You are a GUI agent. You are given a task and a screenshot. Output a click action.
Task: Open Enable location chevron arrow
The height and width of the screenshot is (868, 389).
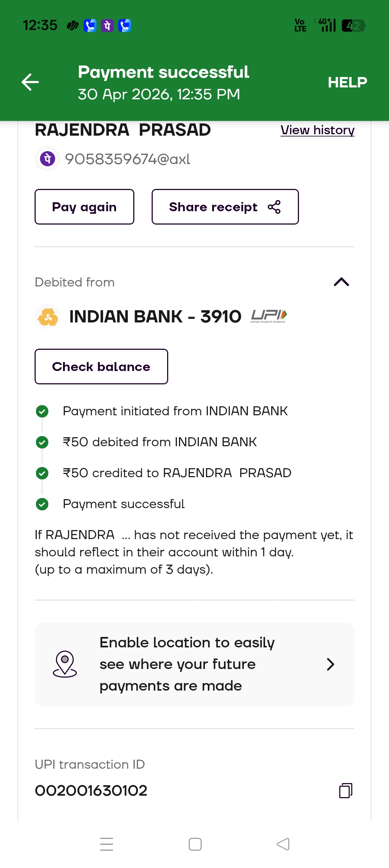(x=330, y=664)
